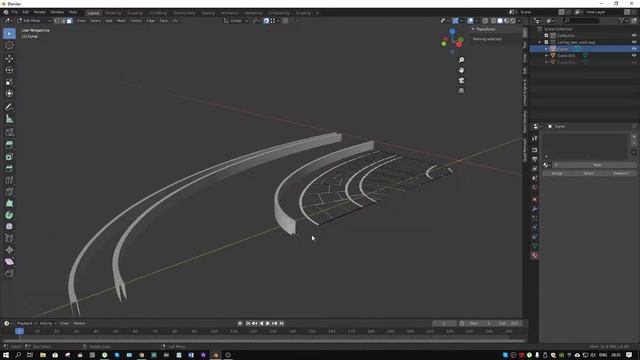This screenshot has width=640, height=360.
Task: Select the Bevel tool
Action: pos(9,169)
